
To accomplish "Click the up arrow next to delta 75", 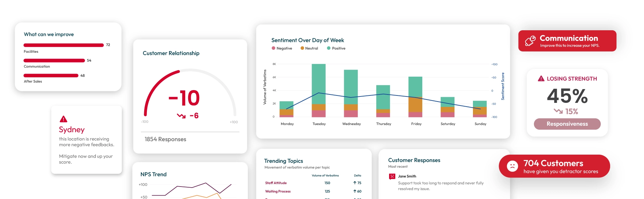I will [x=355, y=183].
